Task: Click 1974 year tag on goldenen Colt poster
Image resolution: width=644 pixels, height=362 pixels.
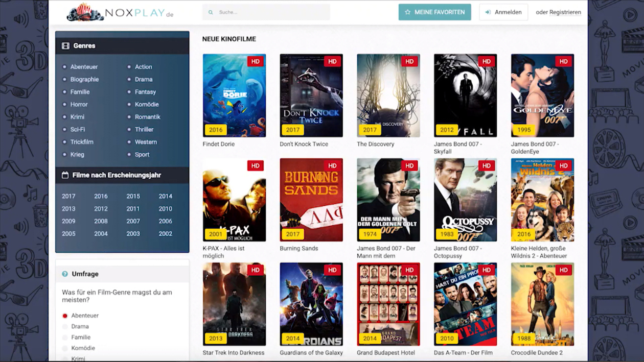Action: [370, 234]
